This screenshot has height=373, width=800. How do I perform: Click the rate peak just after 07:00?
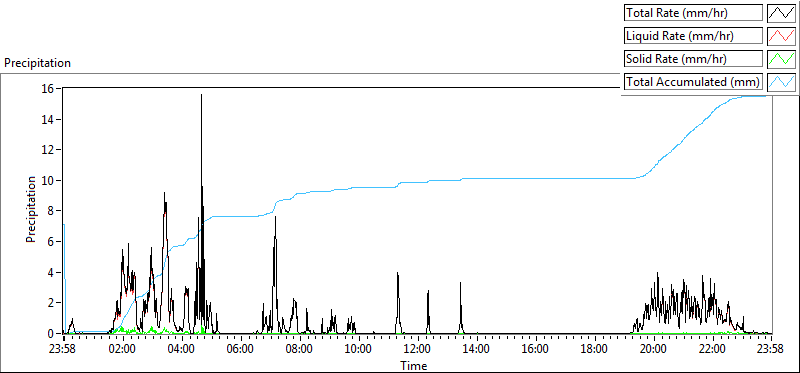click(x=276, y=217)
